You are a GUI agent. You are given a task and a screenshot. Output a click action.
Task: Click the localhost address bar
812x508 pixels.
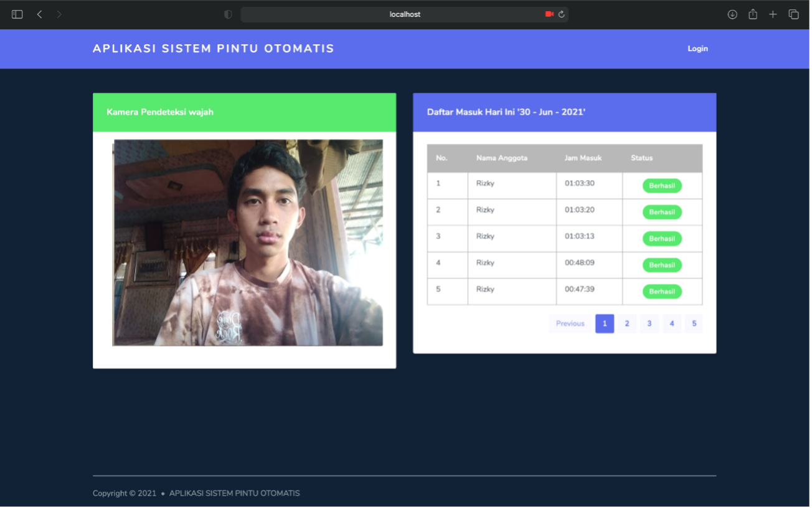click(x=405, y=14)
